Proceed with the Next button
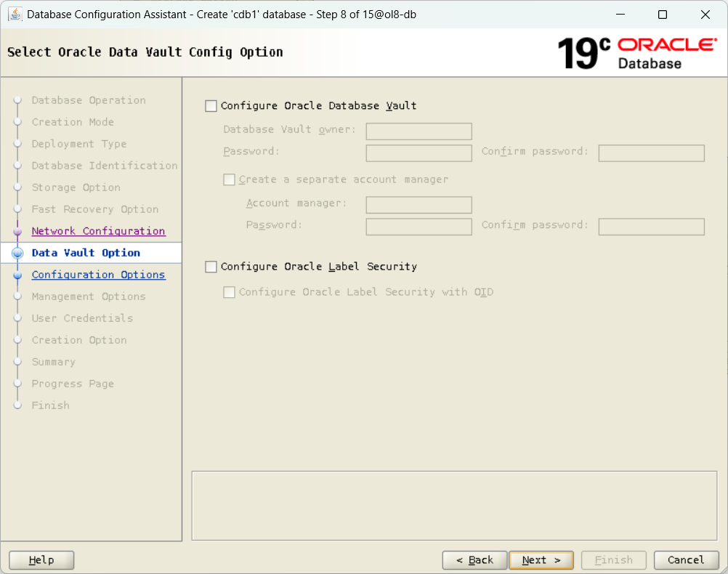 click(541, 560)
